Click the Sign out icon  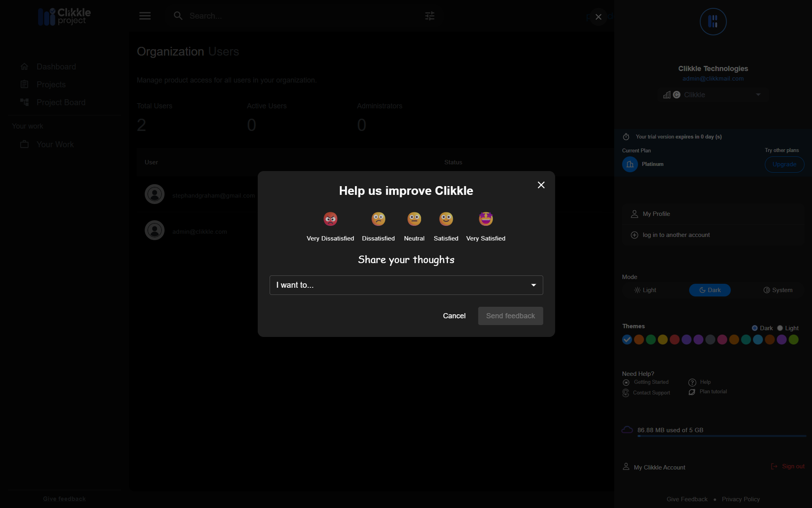[x=774, y=466]
